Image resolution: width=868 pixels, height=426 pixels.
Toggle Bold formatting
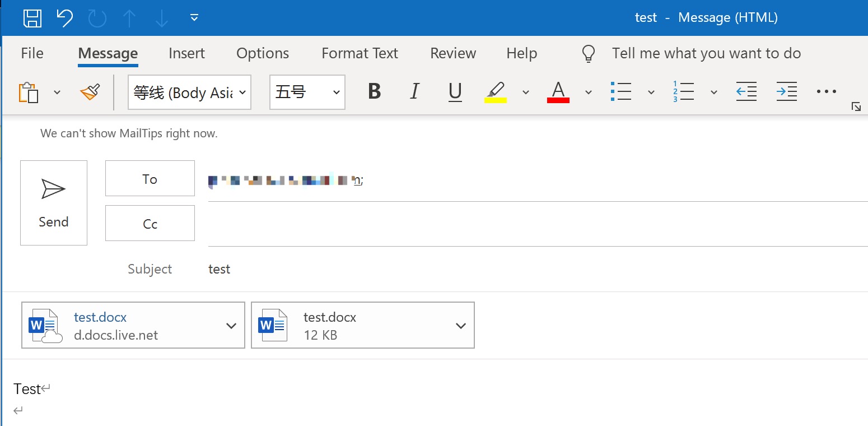pyautogui.click(x=374, y=91)
